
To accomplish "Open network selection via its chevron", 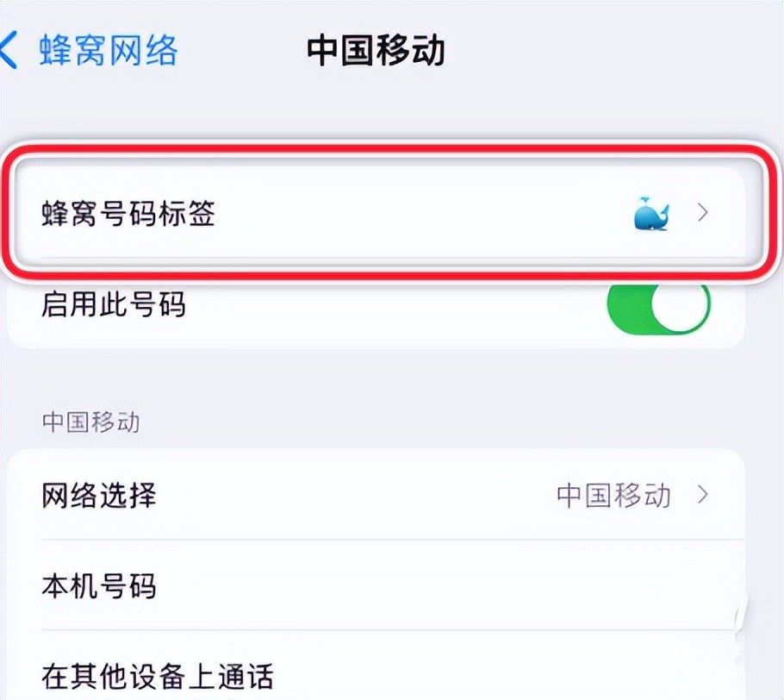I will (x=703, y=495).
